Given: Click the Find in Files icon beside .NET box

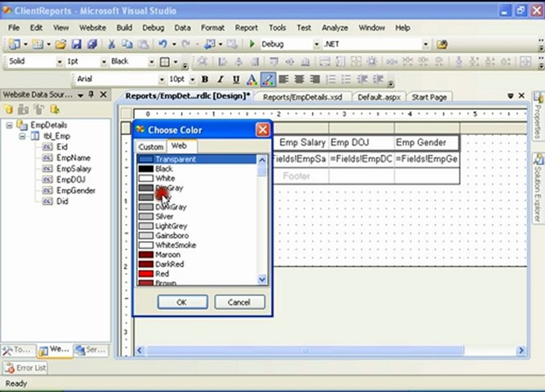Looking at the screenshot, I should click(442, 44).
